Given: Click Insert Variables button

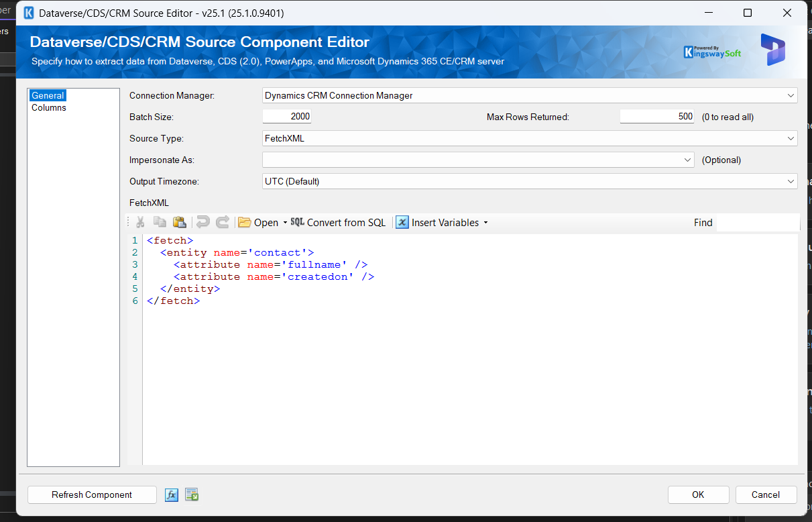Looking at the screenshot, I should pos(437,223).
